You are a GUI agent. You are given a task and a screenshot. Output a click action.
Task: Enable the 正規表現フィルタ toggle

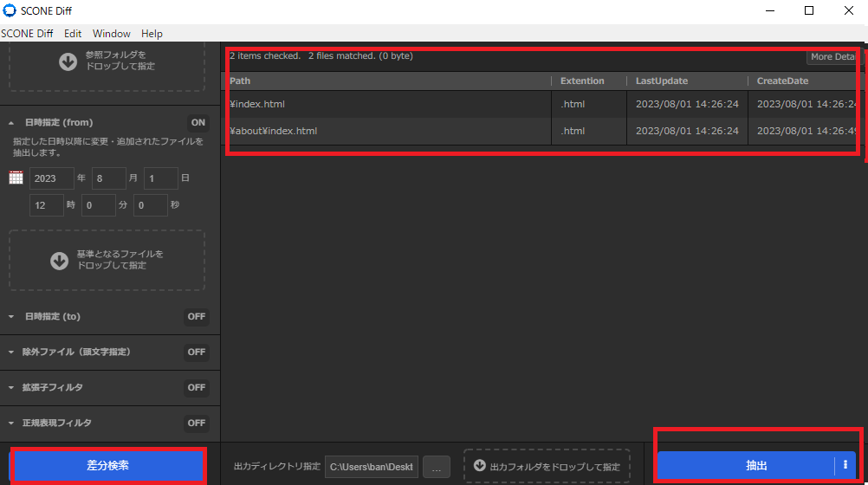[197, 423]
